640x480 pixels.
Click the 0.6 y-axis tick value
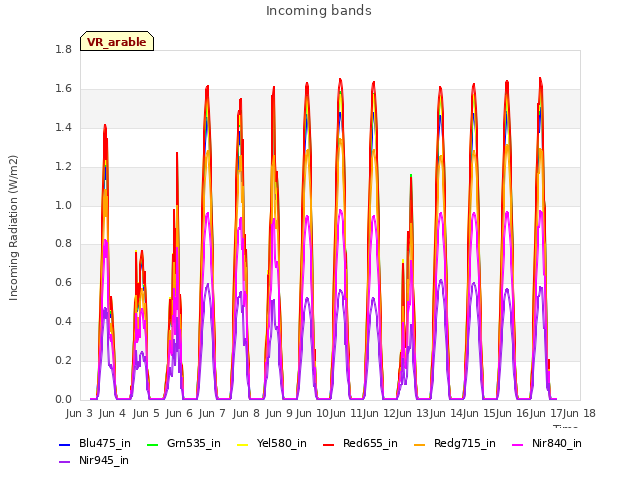tap(63, 282)
